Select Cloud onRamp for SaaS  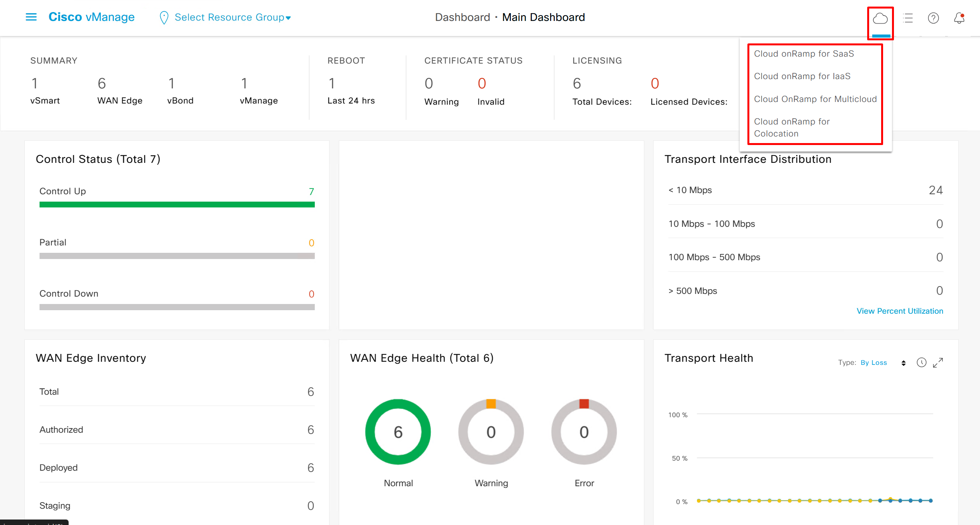[x=804, y=54]
